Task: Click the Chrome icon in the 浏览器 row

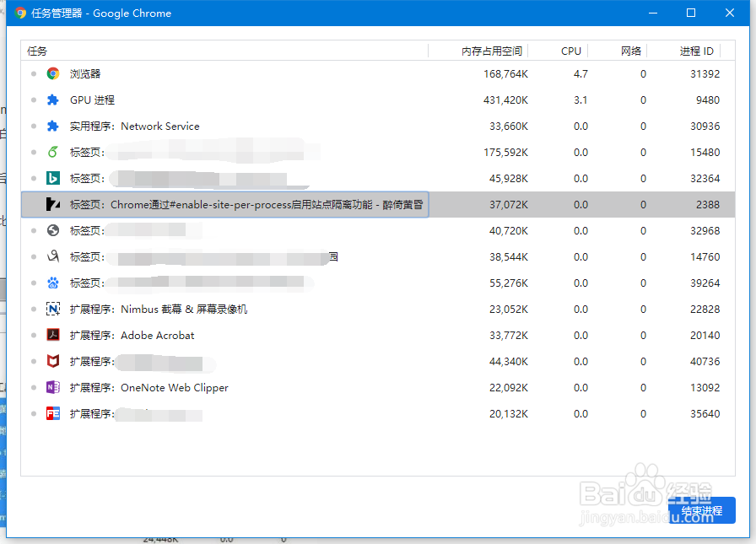Action: 53,73
